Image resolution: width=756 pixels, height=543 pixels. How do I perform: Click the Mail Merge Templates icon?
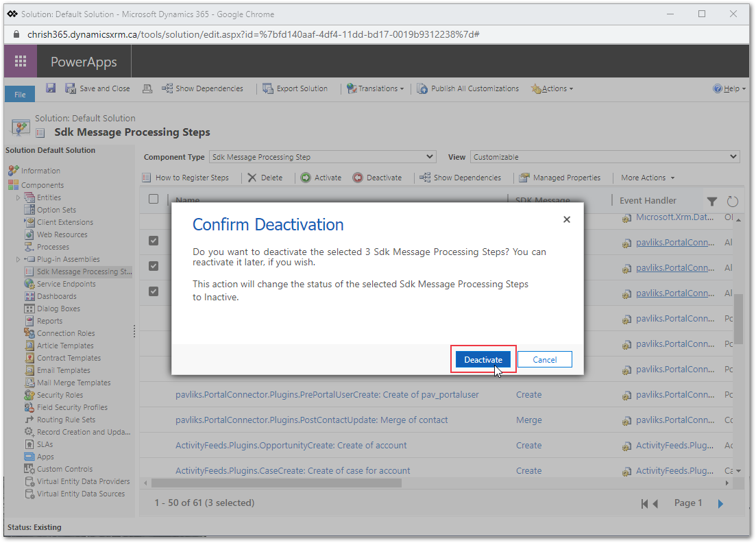[x=29, y=383]
